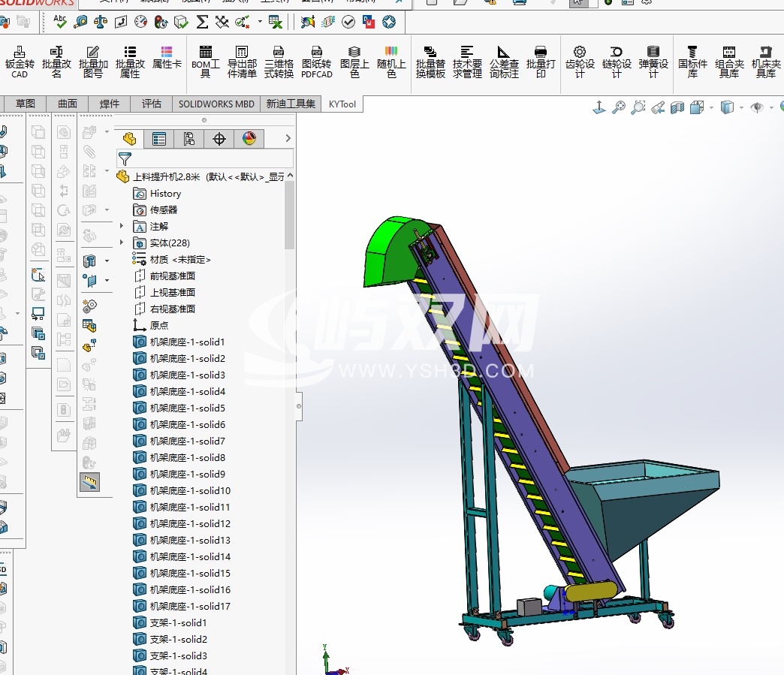
Task: Select the 前视基准面 front plane item
Action: coord(172,276)
